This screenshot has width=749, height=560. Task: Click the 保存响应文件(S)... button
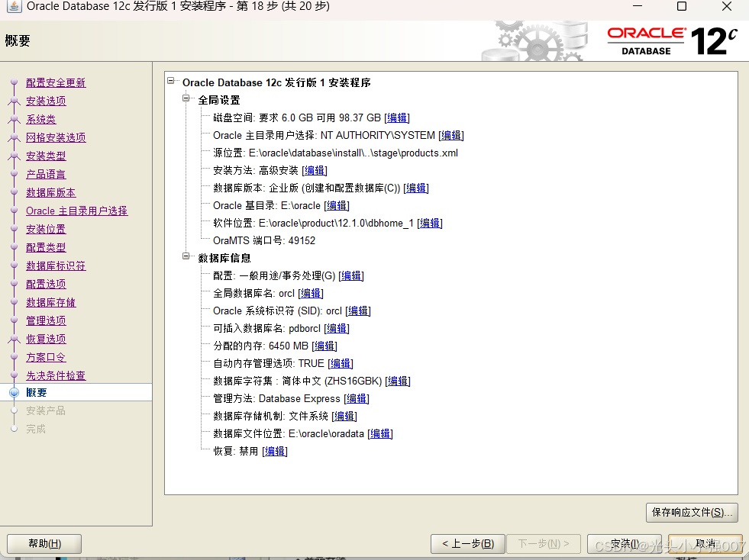pyautogui.click(x=692, y=512)
